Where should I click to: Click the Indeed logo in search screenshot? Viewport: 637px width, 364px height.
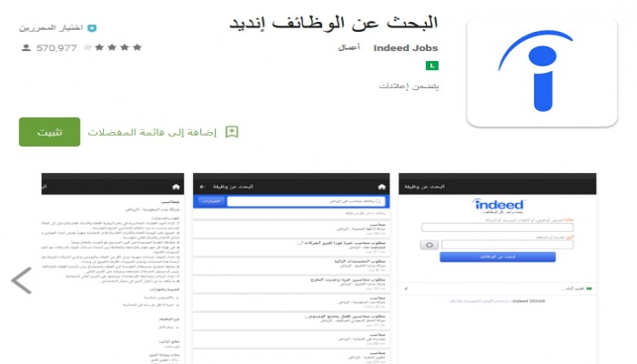coord(498,206)
